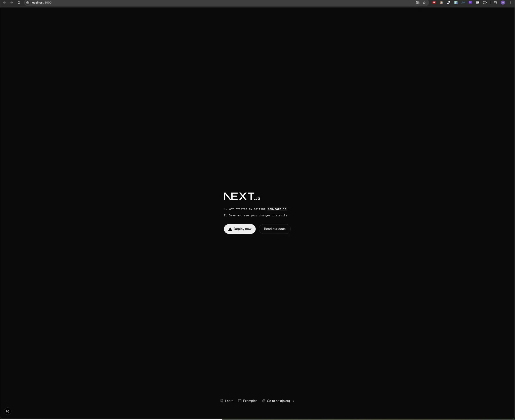The height and width of the screenshot is (420, 515).
Task: Open the Google Translate page icon
Action: [x=417, y=3]
